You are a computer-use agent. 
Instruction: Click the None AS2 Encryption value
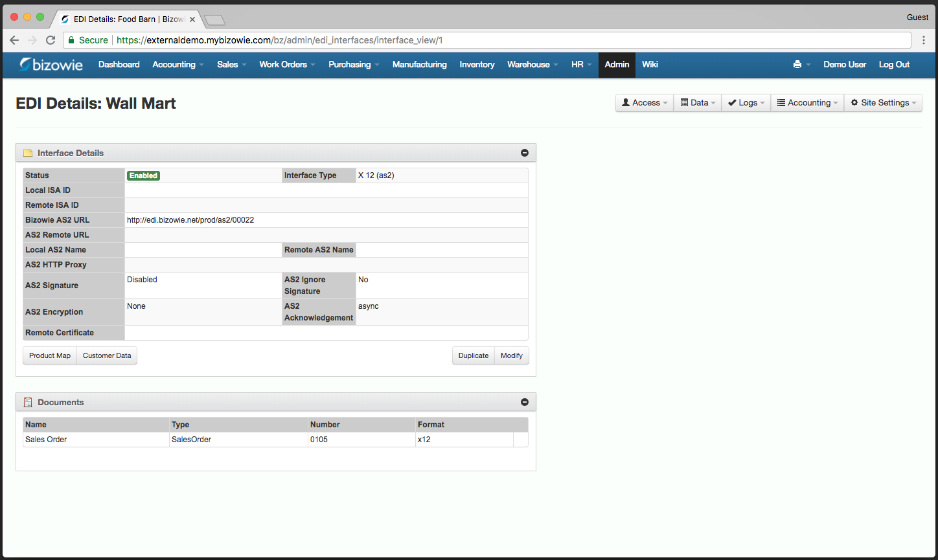tap(136, 306)
